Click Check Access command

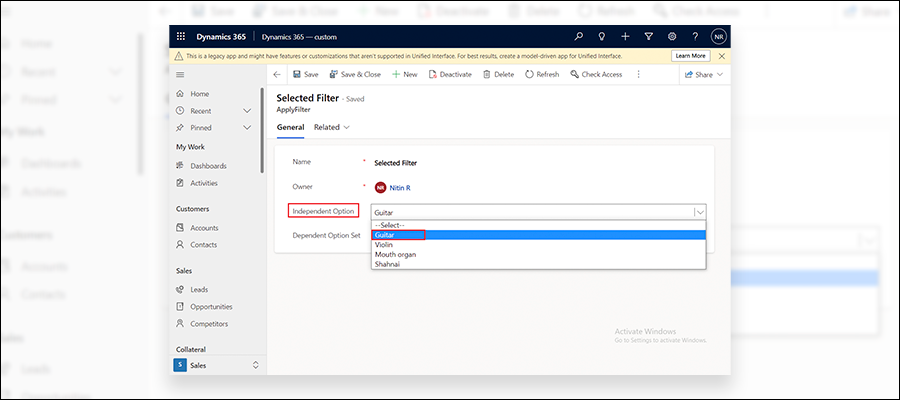point(596,75)
